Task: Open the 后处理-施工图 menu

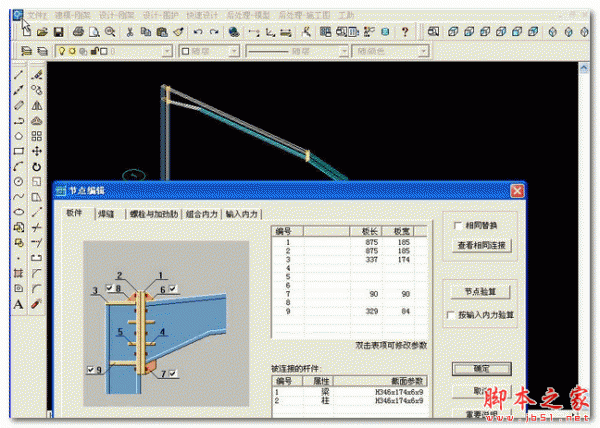Action: click(305, 15)
